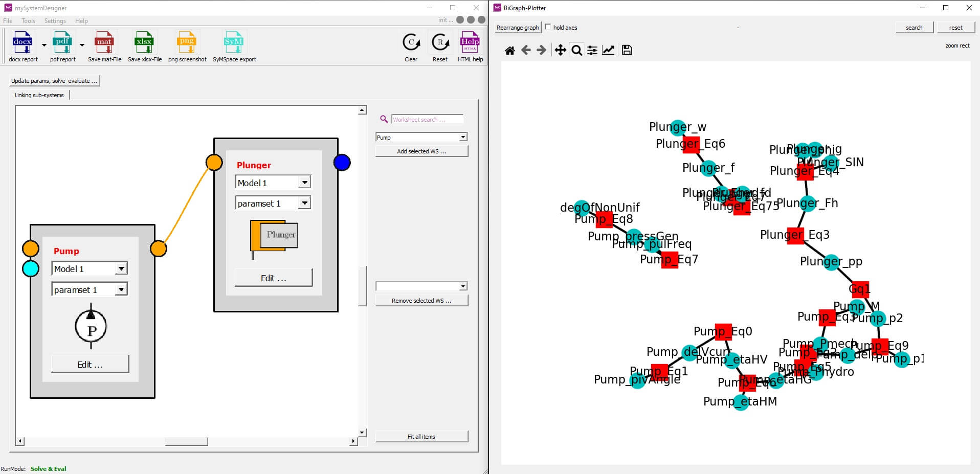Open the Plunger paramset 1 dropdown
The image size is (980, 474).
point(304,204)
